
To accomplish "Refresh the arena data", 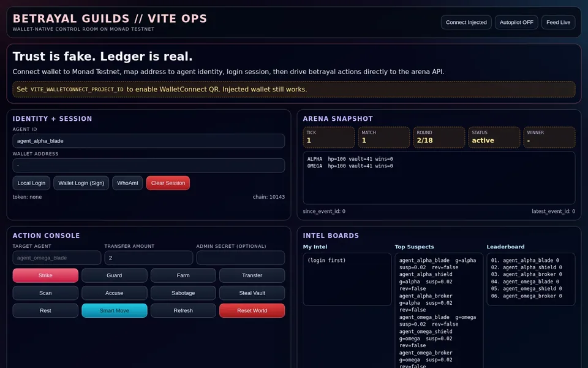I will (x=183, y=310).
